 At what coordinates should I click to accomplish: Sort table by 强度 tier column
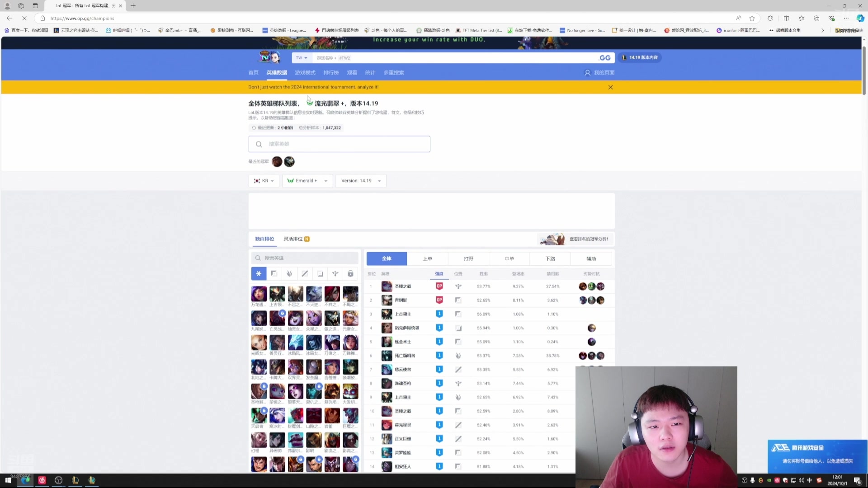tap(439, 274)
